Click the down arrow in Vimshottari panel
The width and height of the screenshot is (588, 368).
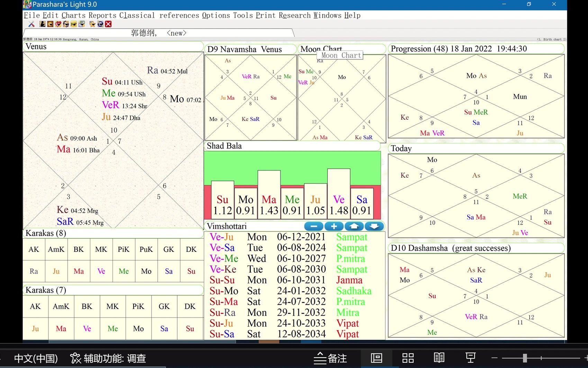coord(374,226)
